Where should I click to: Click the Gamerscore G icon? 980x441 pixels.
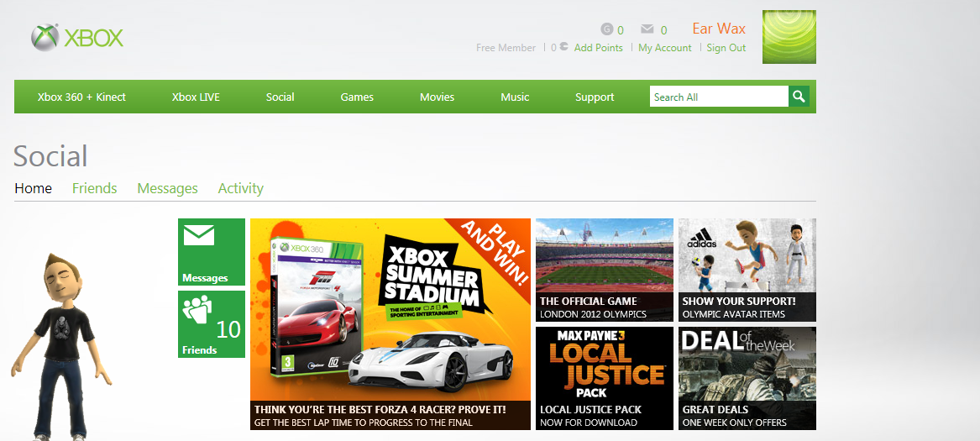[606, 29]
